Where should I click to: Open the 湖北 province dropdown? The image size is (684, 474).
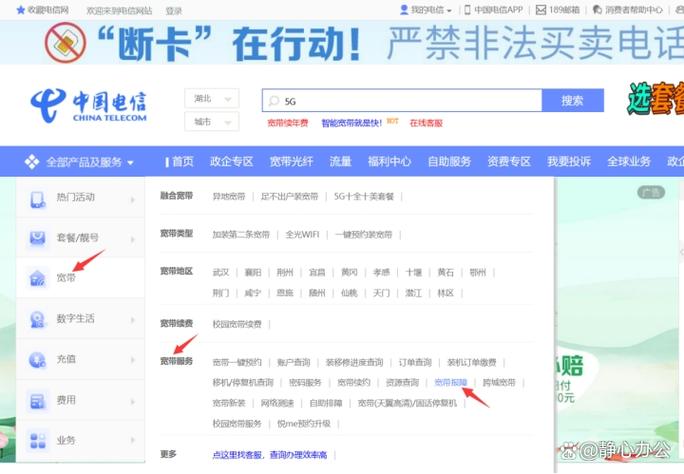click(x=211, y=99)
